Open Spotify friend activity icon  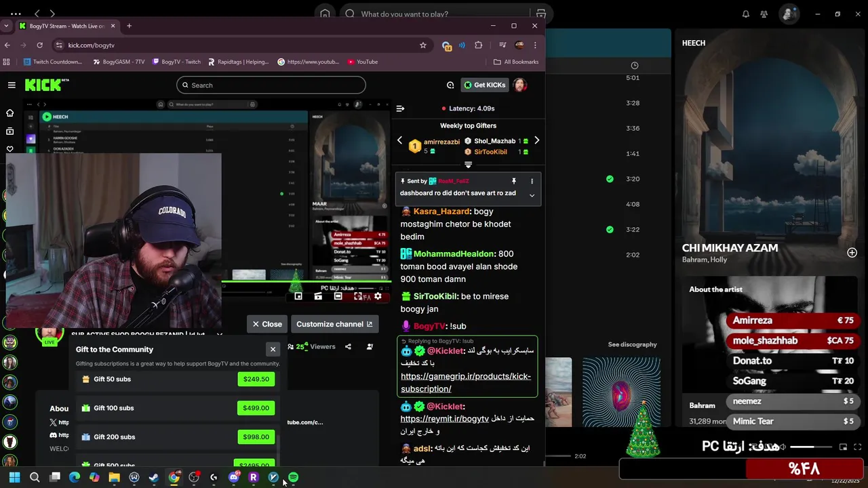tap(764, 14)
